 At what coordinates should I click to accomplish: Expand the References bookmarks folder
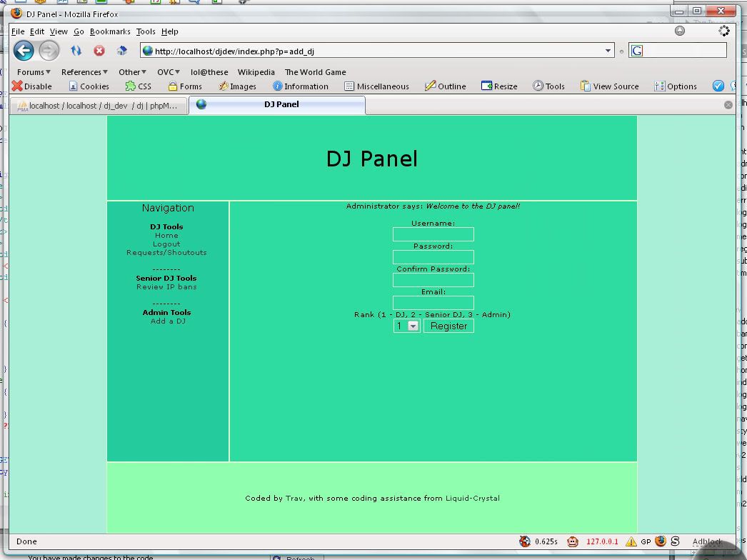click(x=84, y=72)
